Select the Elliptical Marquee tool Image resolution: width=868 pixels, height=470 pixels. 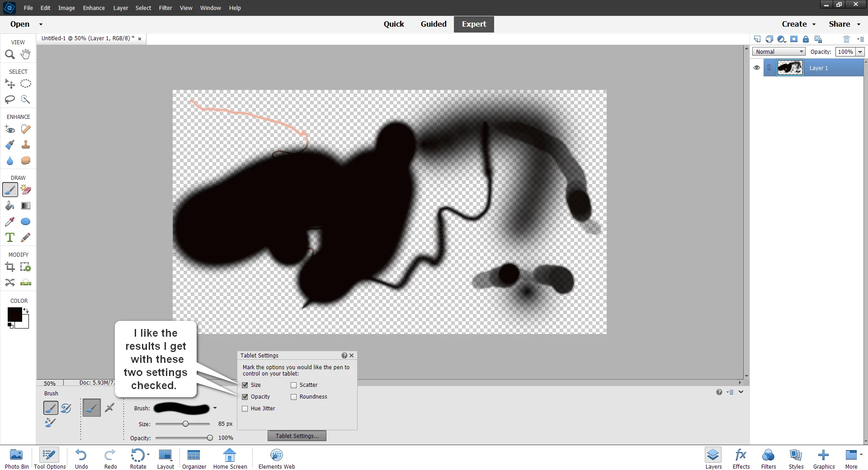pyautogui.click(x=26, y=84)
